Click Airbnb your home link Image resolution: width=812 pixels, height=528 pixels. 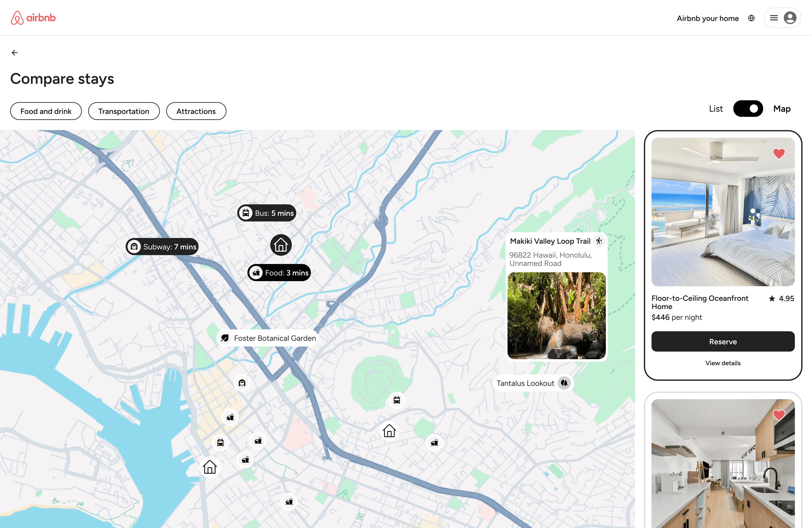[x=708, y=18]
